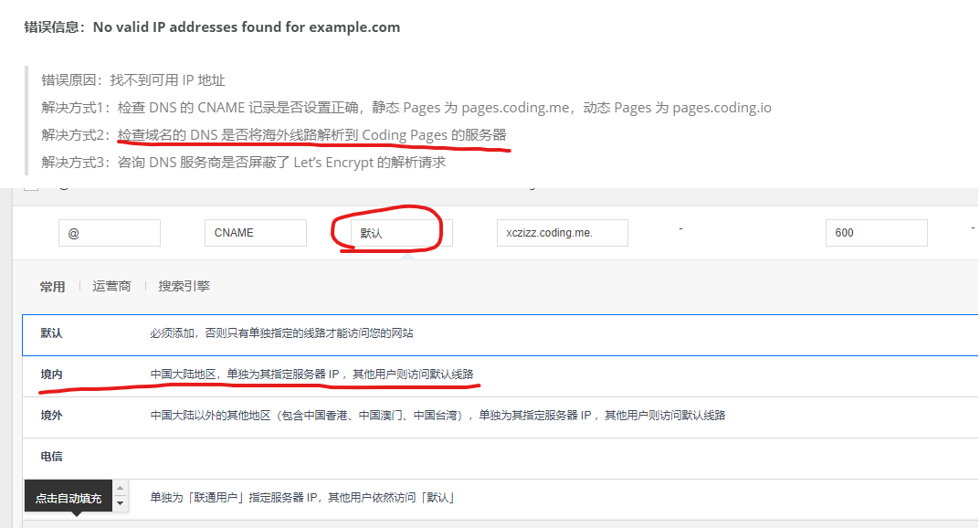
Task: Click the line 错误原因：找不到可用 IP 地址
Action: 133,80
